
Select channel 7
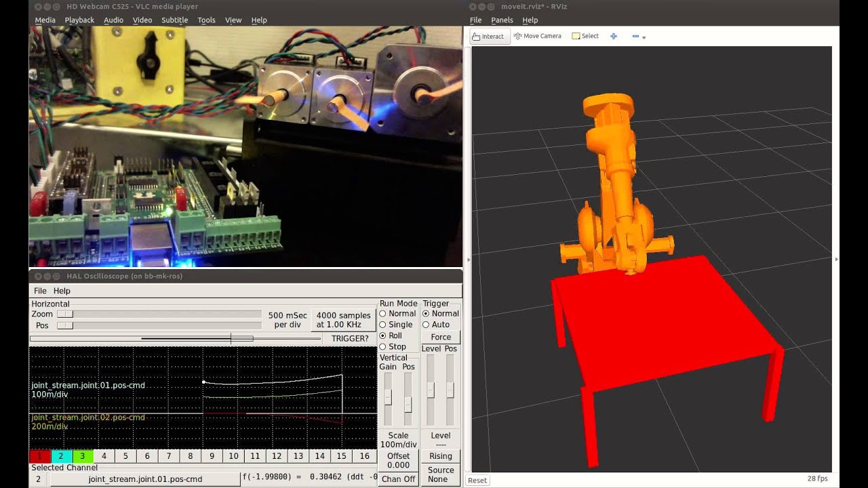click(169, 457)
